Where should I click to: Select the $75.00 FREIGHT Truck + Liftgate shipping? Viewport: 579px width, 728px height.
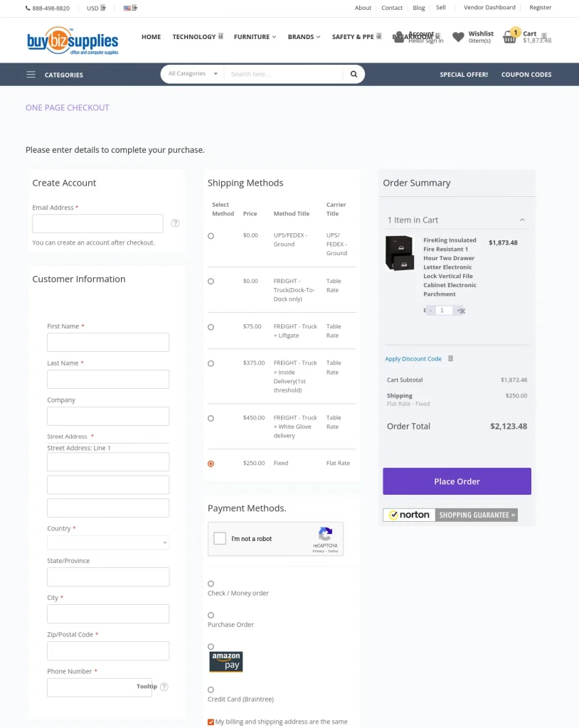point(211,326)
